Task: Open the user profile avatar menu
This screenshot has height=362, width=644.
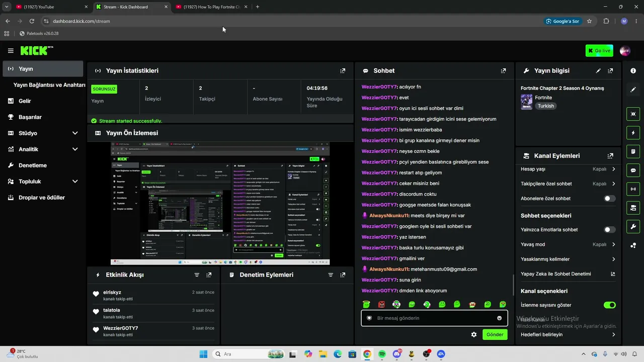Action: pos(625,51)
